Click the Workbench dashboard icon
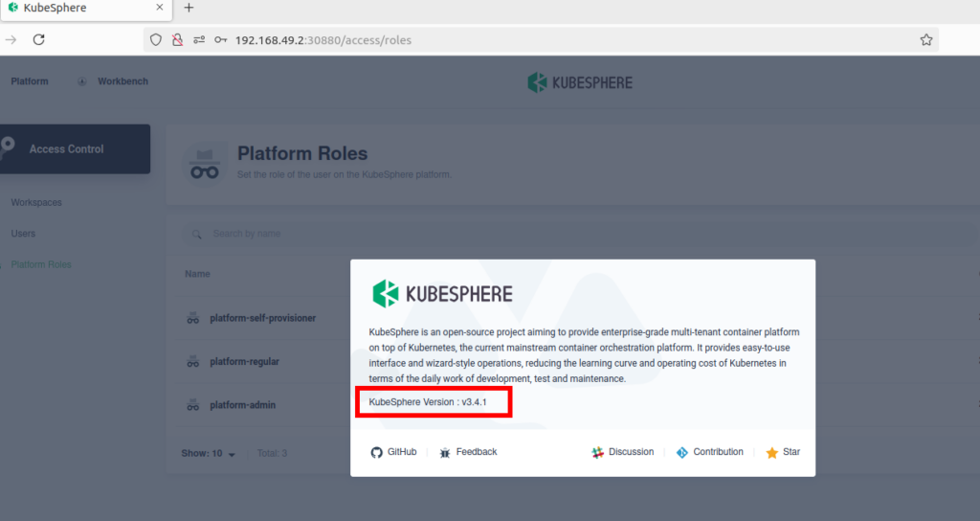Screen dimensions: 980x521 pyautogui.click(x=82, y=81)
